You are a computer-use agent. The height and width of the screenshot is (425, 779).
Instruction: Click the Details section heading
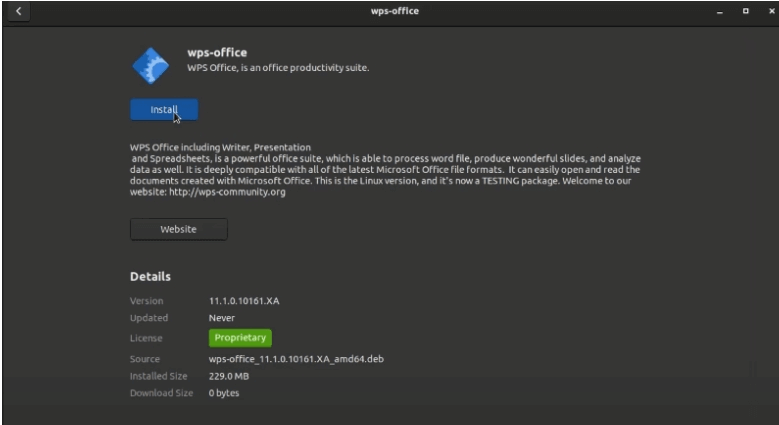pyautogui.click(x=151, y=276)
